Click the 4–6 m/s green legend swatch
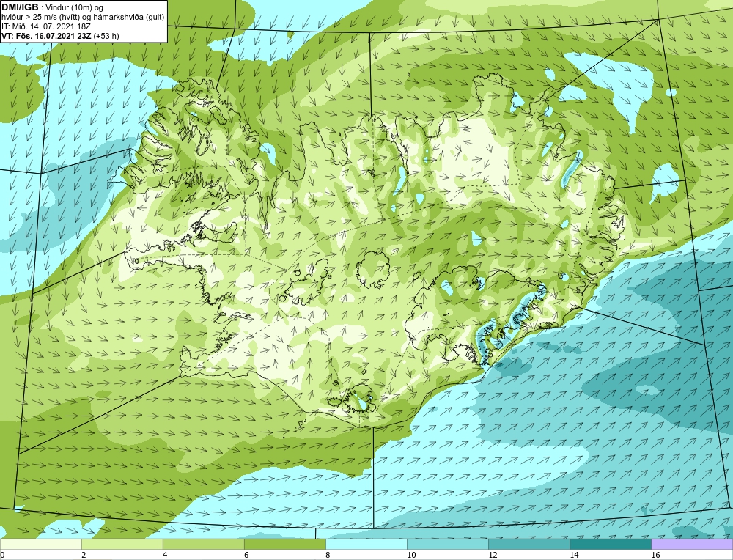The width and height of the screenshot is (733, 560). point(203,544)
